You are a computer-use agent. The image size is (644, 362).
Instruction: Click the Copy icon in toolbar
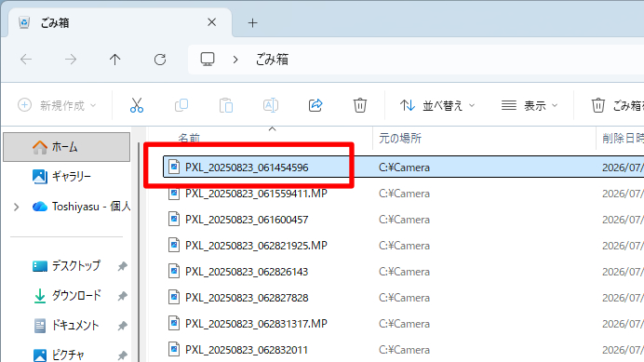(x=181, y=105)
